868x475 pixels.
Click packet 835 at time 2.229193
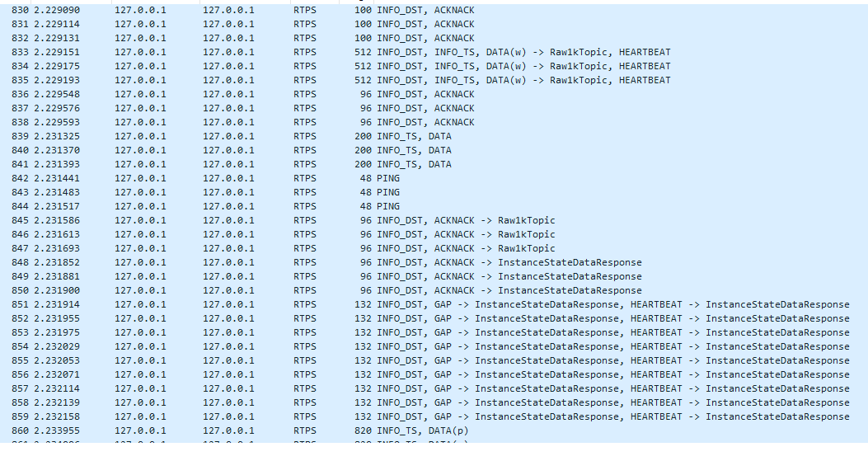click(434, 80)
